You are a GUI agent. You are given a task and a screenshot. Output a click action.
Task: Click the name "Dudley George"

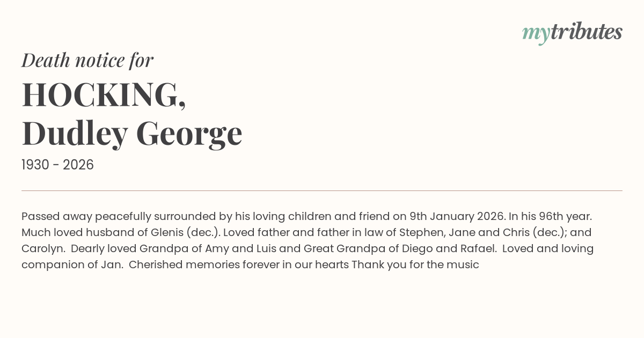click(x=132, y=134)
